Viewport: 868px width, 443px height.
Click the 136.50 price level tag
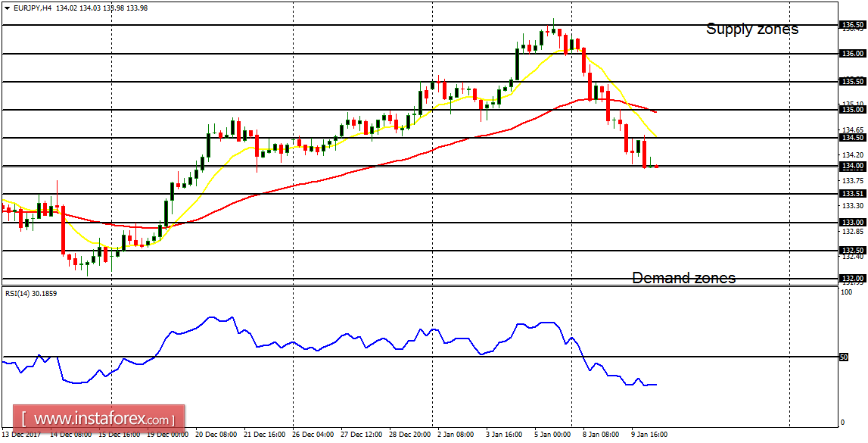[854, 23]
